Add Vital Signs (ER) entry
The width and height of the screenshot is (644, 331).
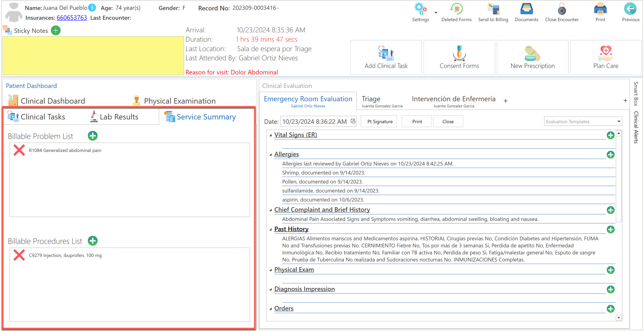point(610,135)
